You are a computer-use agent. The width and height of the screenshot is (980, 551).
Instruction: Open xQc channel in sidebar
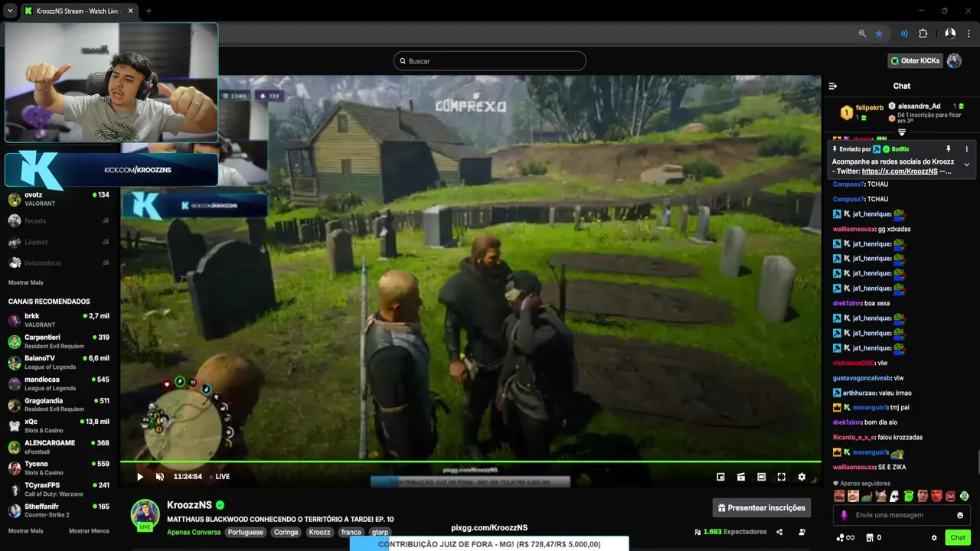pyautogui.click(x=59, y=425)
